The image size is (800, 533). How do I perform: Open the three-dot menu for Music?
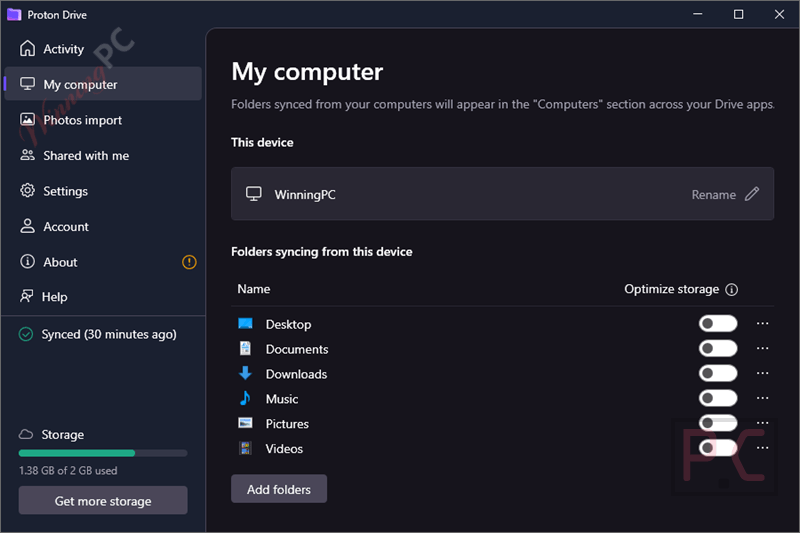762,398
